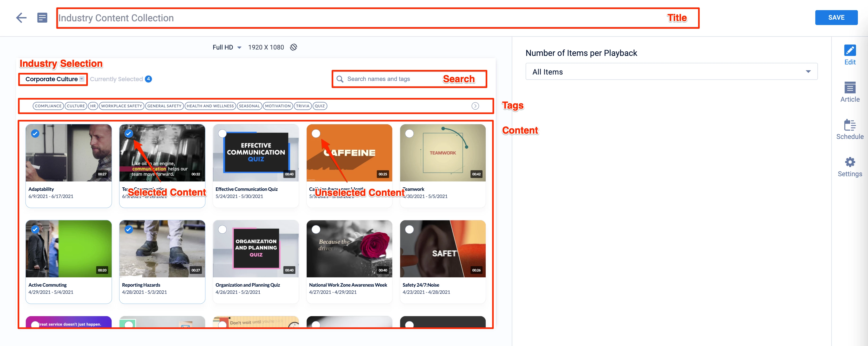Uncheck the Reporting Hazards checkbox
This screenshot has height=346, width=868.
tap(129, 229)
